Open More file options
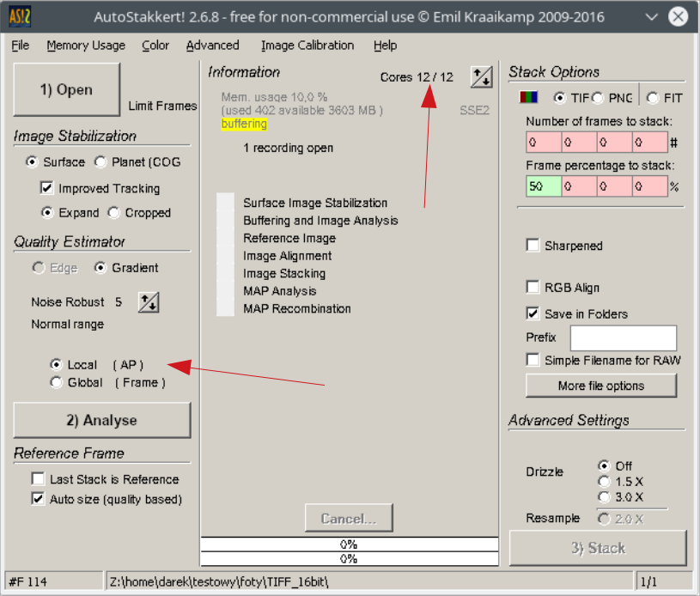Viewport: 700px width, 596px height. pos(601,386)
